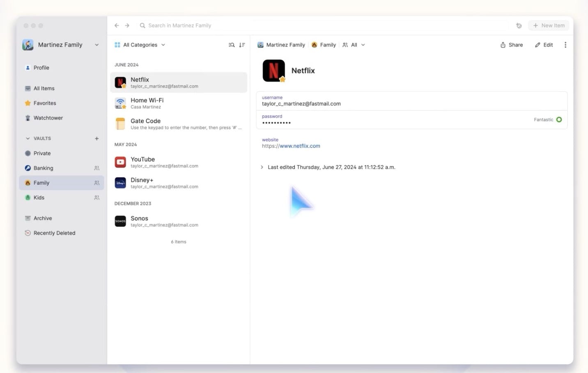Add a new vault with plus icon
This screenshot has height=373, width=588.
97,138
